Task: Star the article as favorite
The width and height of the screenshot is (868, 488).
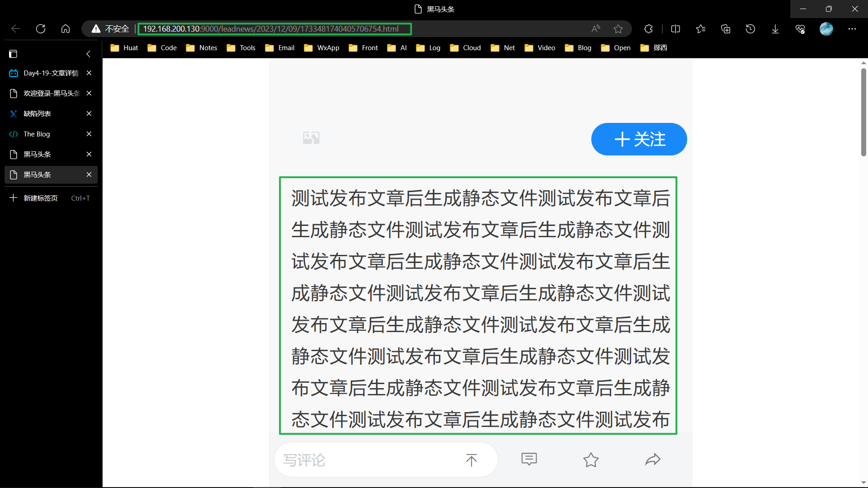Action: coord(590,460)
